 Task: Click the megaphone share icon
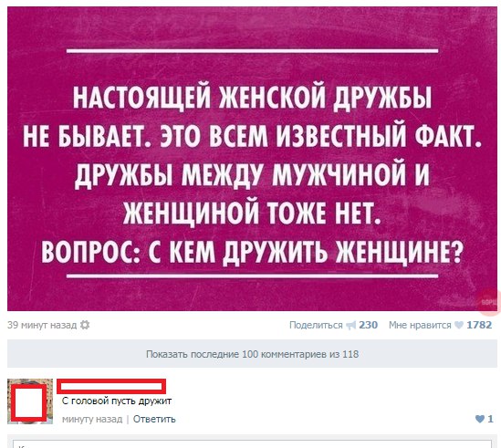350,326
